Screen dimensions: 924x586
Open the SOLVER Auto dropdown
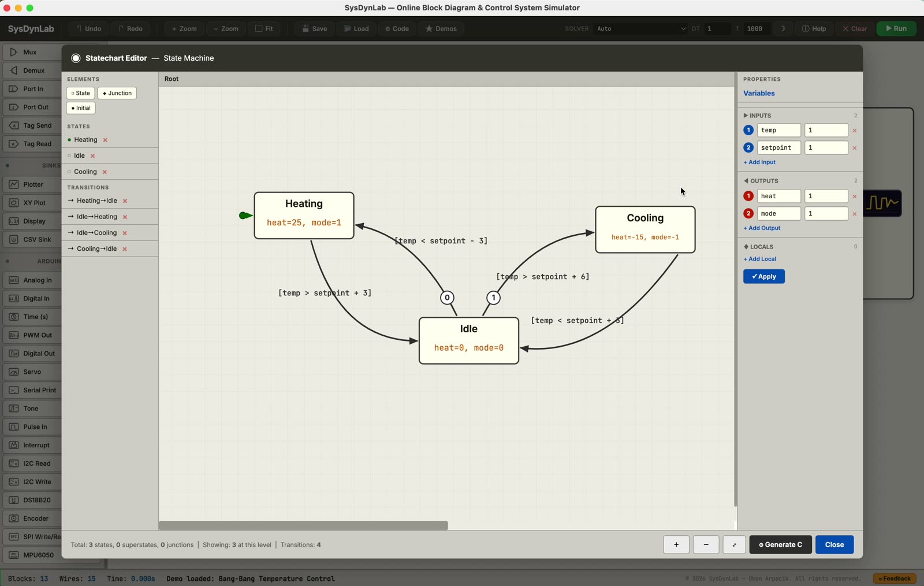click(640, 28)
